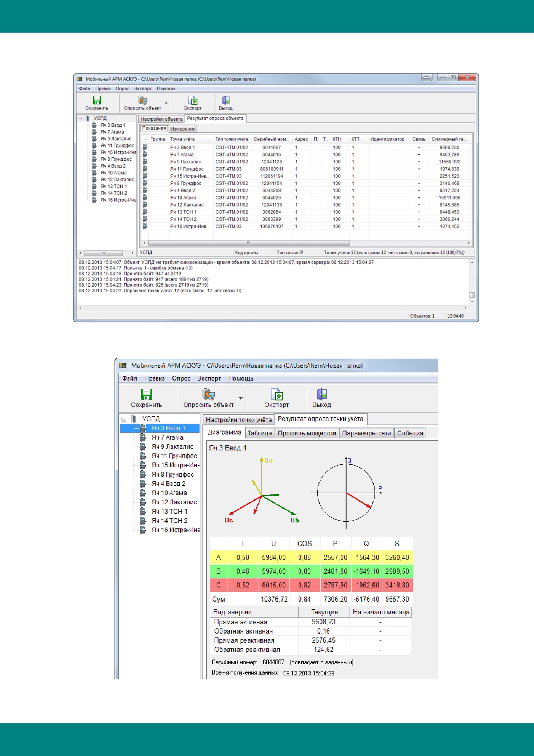Switch to Измерения sub-tab
The height and width of the screenshot is (756, 534).
183,129
